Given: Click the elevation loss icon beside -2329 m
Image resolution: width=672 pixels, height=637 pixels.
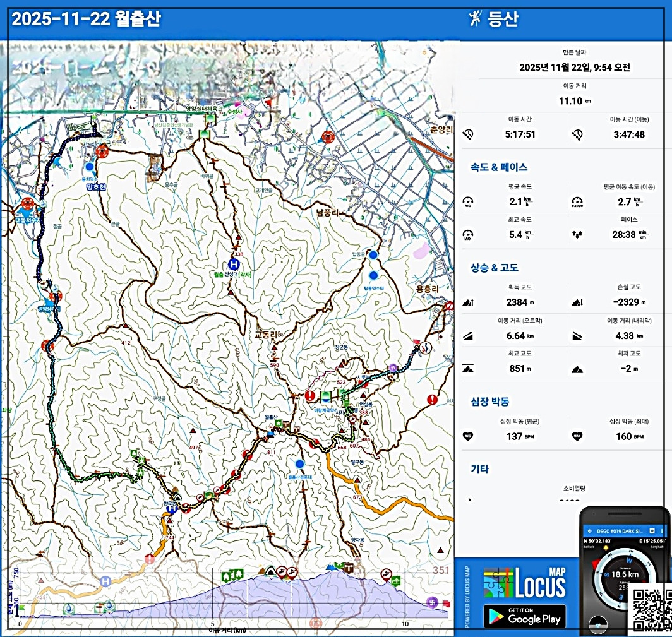Looking at the screenshot, I should (577, 302).
